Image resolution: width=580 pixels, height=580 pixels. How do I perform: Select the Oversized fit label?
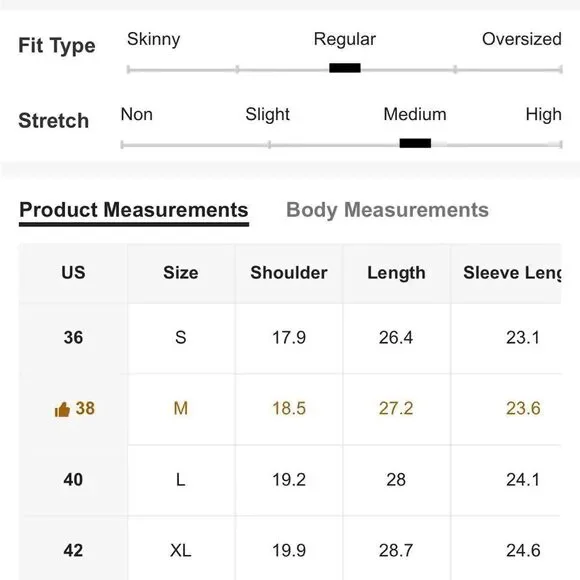(522, 39)
